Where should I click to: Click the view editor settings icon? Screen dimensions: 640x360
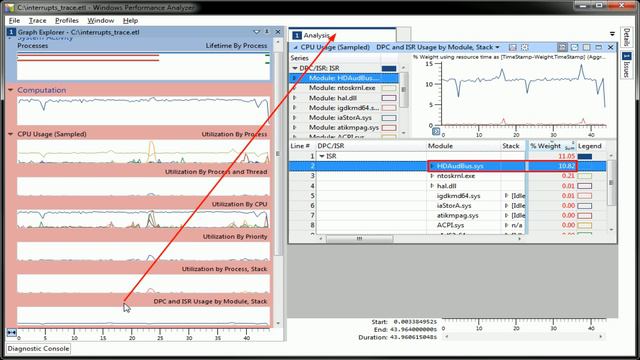(524, 47)
